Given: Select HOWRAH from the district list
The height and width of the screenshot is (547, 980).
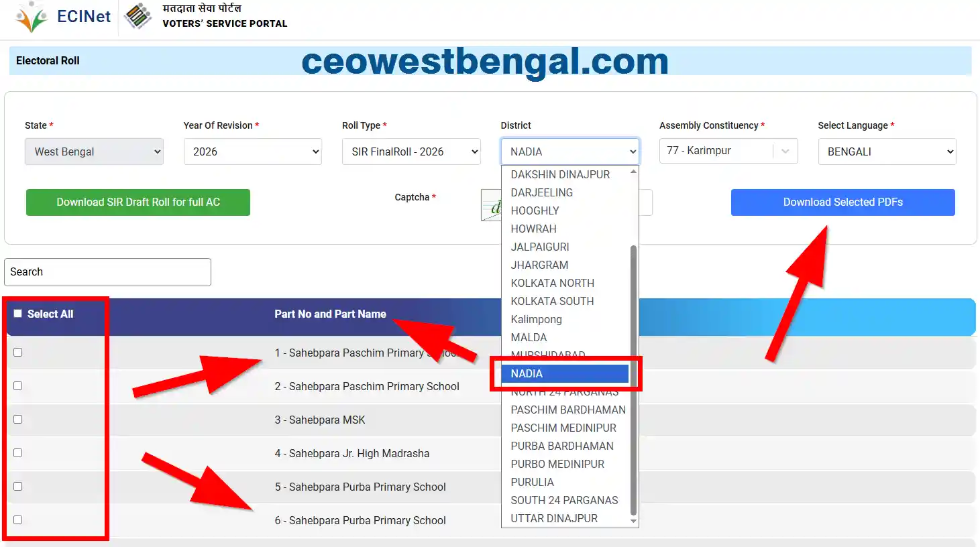Looking at the screenshot, I should coord(533,229).
